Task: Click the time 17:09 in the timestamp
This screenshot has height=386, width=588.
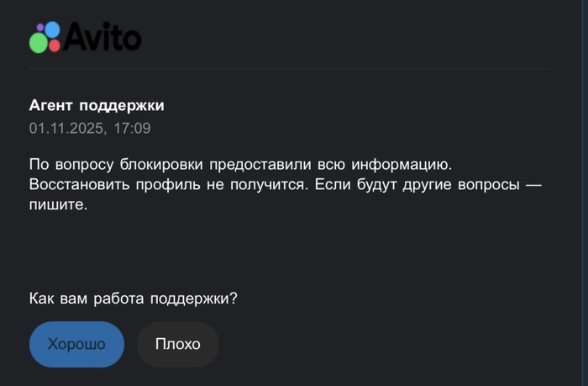Action: [x=132, y=128]
